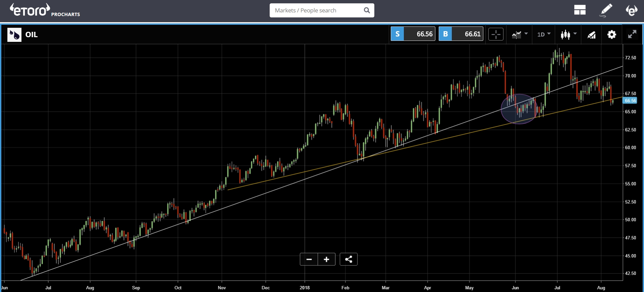Click the Aug date label at right end
Image resolution: width=644 pixels, height=292 pixels.
(601, 288)
